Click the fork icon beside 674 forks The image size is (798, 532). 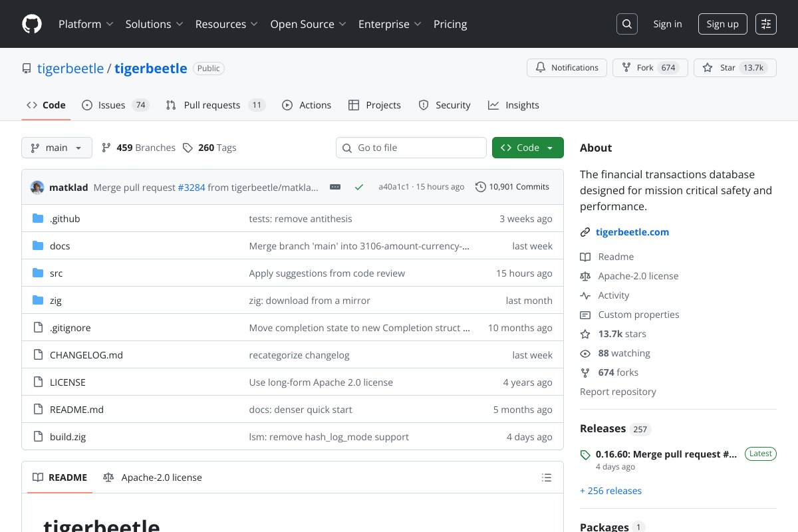(585, 372)
